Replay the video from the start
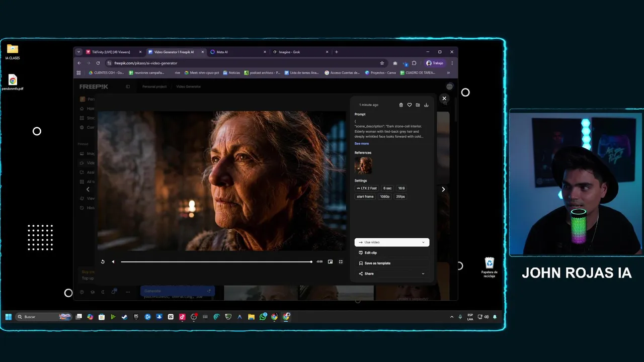644x362 pixels. tap(103, 261)
